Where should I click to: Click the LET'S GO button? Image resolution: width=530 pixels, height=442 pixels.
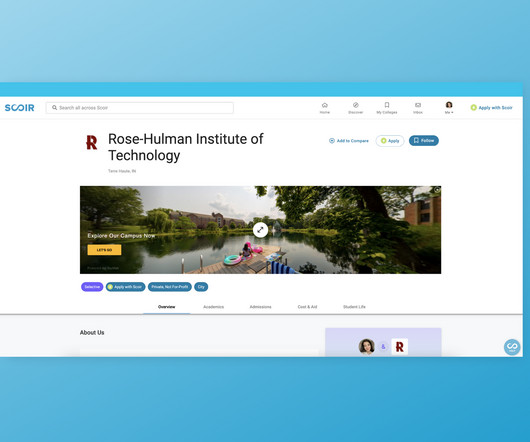coord(104,250)
